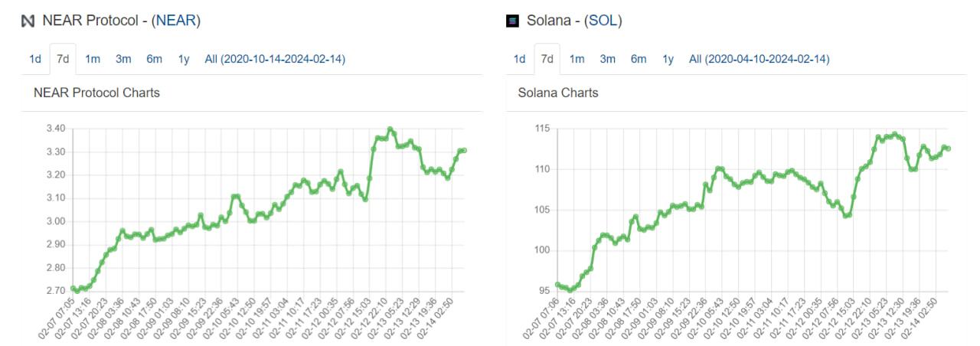Open the (NEAR) ticker link

tap(176, 21)
